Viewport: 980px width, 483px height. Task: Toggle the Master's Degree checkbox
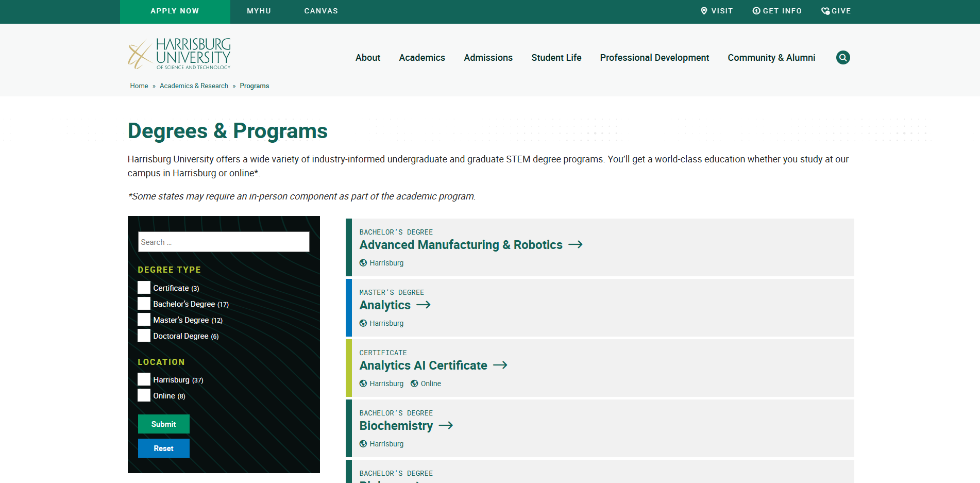(144, 320)
